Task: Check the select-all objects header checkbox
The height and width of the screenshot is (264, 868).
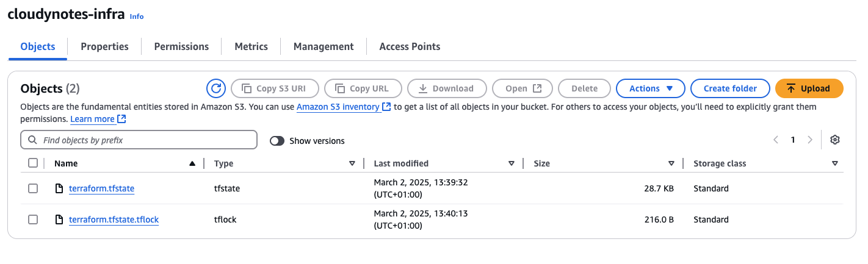Action: [x=33, y=163]
